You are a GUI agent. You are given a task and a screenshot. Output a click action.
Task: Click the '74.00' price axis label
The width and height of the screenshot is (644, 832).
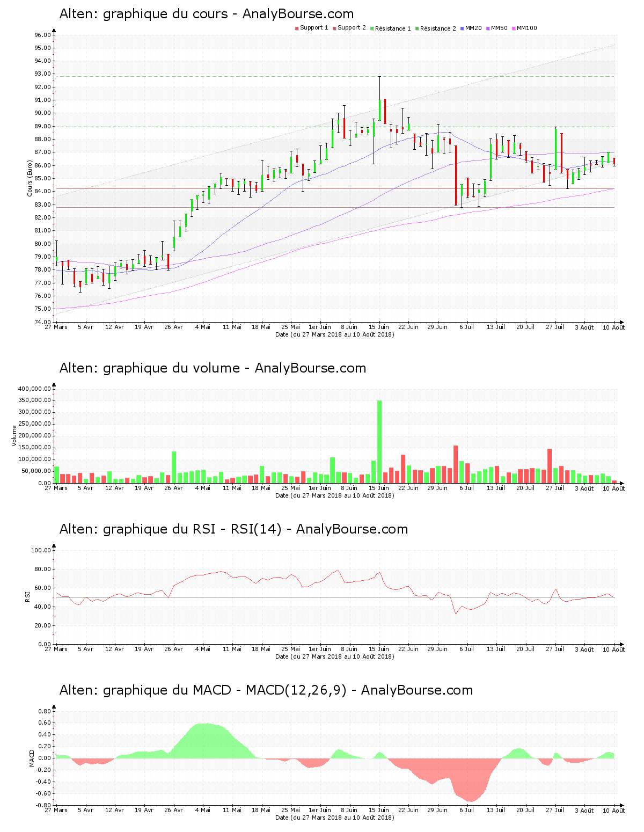42,322
